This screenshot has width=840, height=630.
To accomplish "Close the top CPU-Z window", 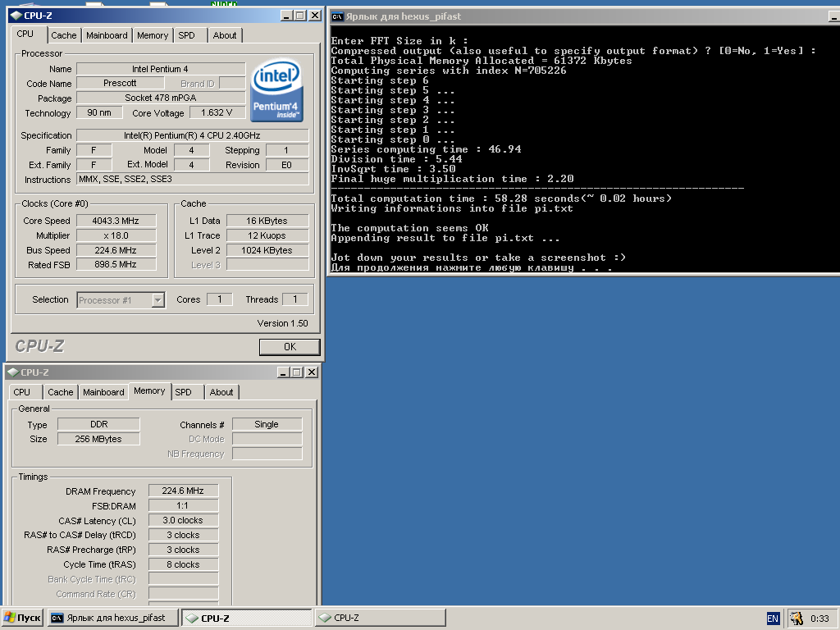I will [x=315, y=16].
